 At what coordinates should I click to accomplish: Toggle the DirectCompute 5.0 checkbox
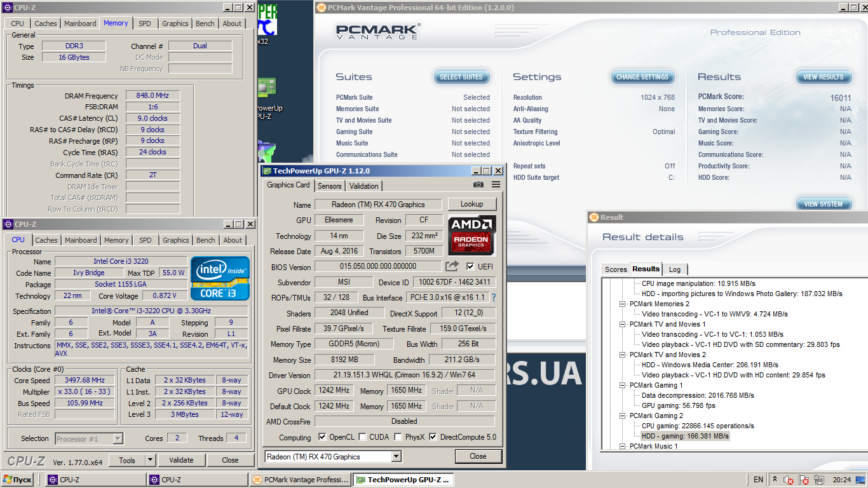(x=433, y=437)
